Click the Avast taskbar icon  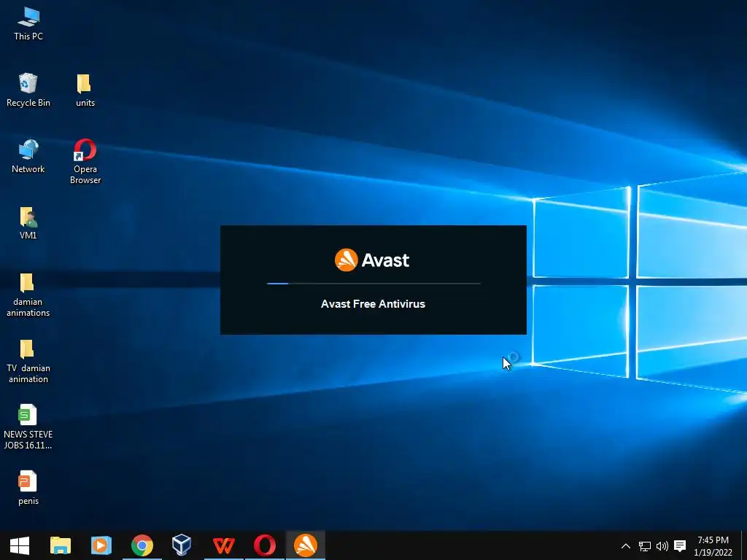pos(306,545)
